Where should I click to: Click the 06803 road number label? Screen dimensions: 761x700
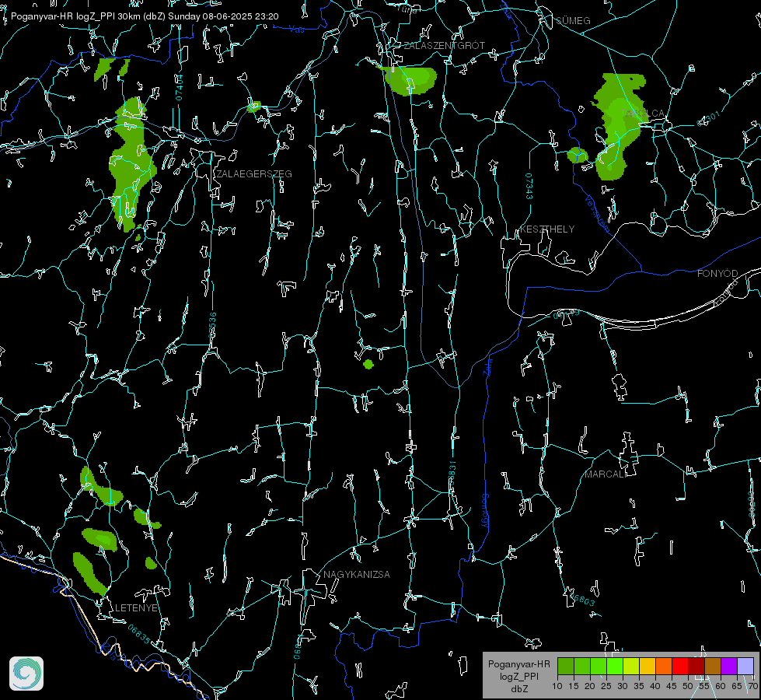(581, 598)
